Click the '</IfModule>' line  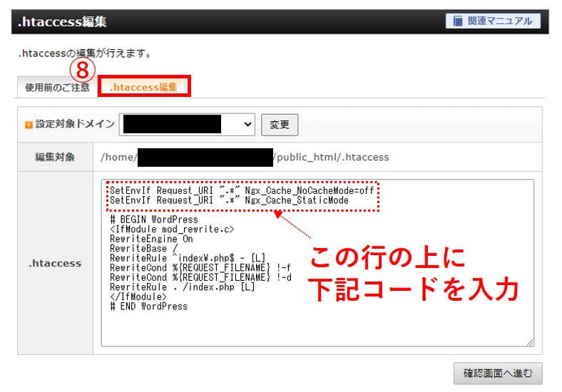tap(138, 296)
